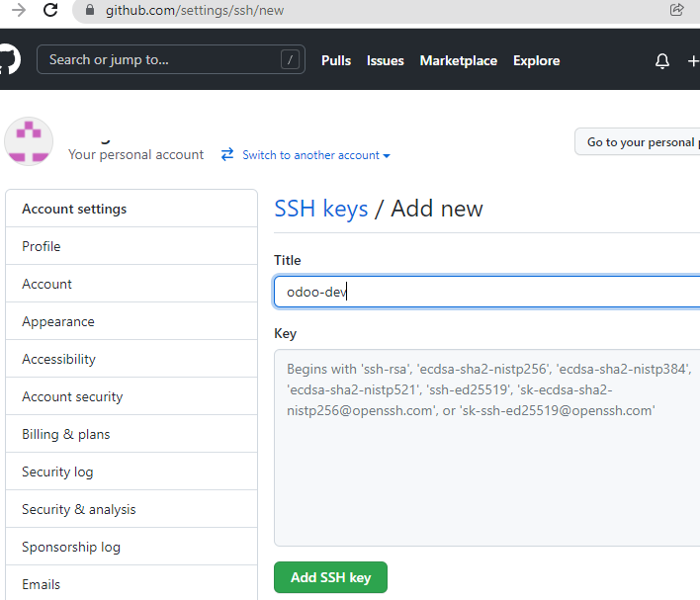Open Account settings item in sidebar

click(x=131, y=284)
